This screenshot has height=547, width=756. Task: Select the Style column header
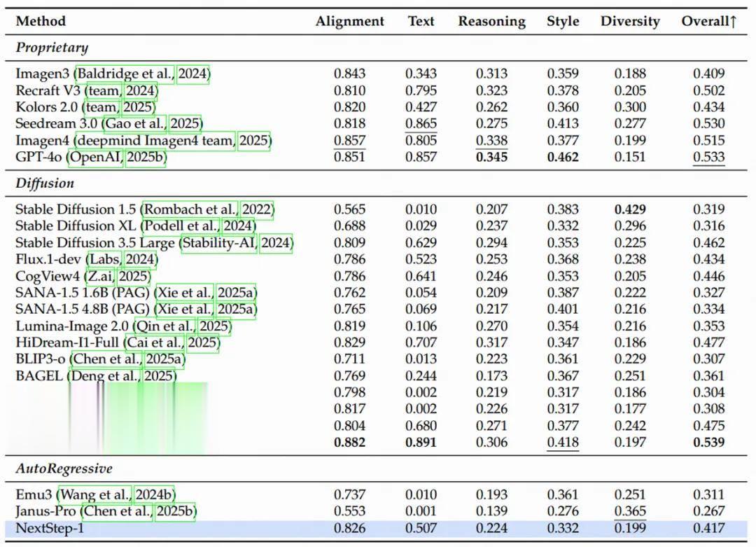pyautogui.click(x=563, y=22)
